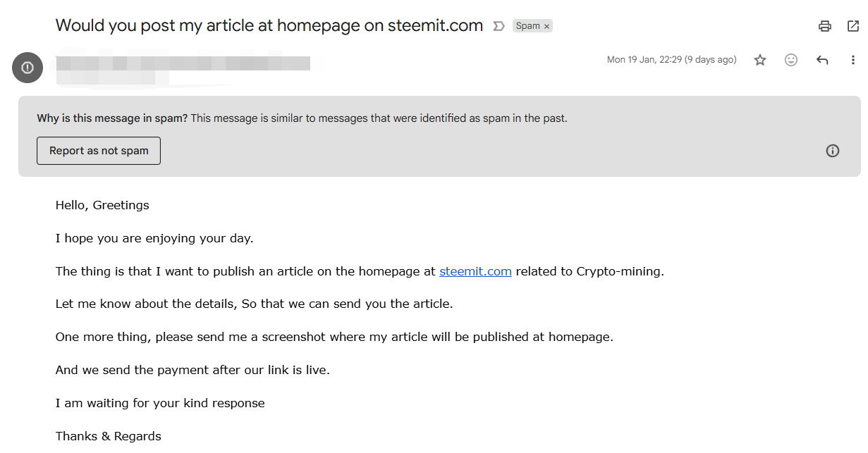Click the blurred sender name
868x453 pixels.
pyautogui.click(x=183, y=63)
